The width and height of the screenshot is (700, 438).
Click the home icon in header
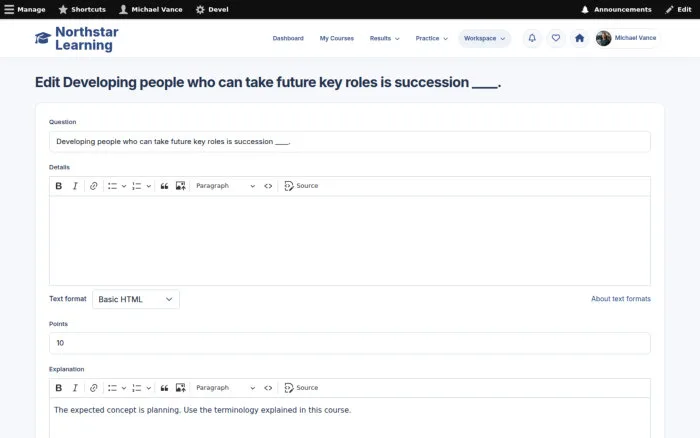click(x=579, y=38)
